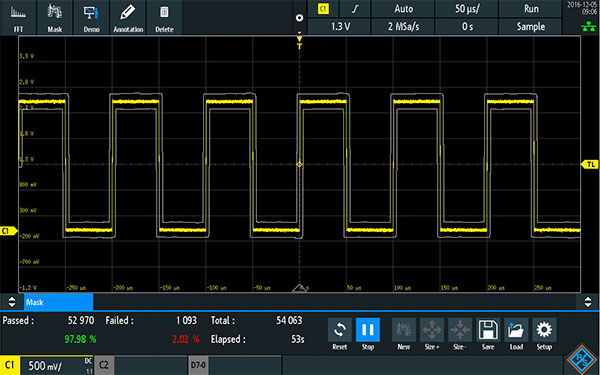
Task: Open the Annotation pencil tool
Action: [x=128, y=17]
